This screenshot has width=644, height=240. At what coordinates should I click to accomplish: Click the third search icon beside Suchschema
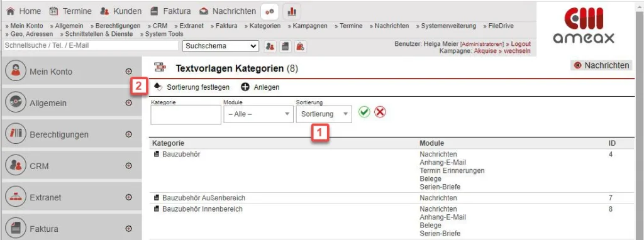[x=300, y=46]
